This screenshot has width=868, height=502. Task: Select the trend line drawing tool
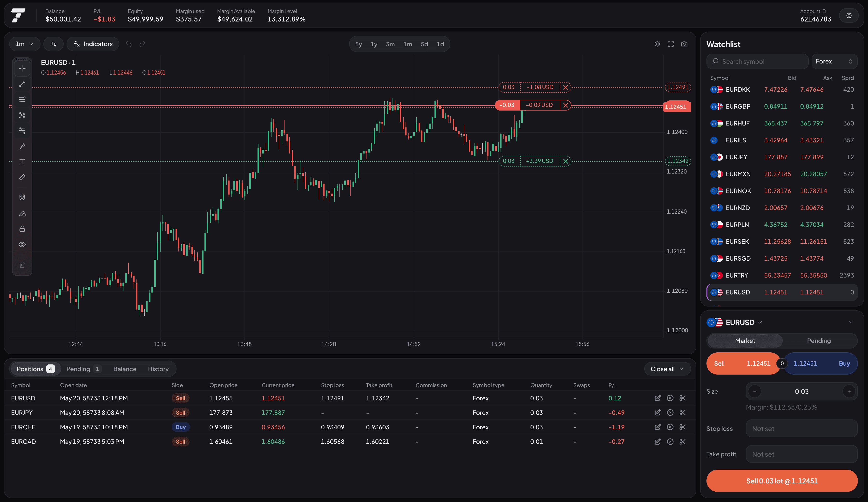pos(22,84)
